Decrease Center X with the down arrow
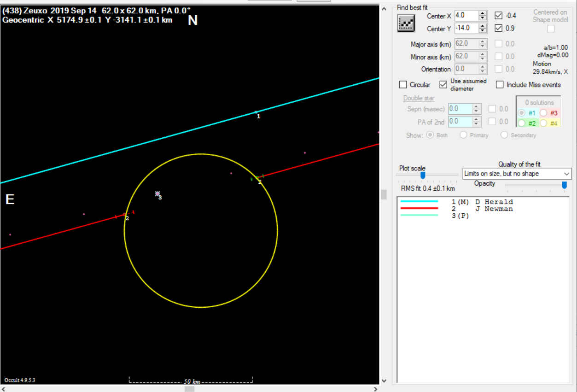The height and width of the screenshot is (392, 577). click(483, 18)
